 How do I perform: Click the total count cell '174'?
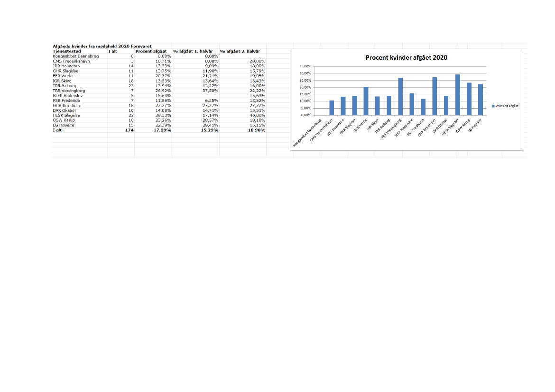[x=129, y=130]
